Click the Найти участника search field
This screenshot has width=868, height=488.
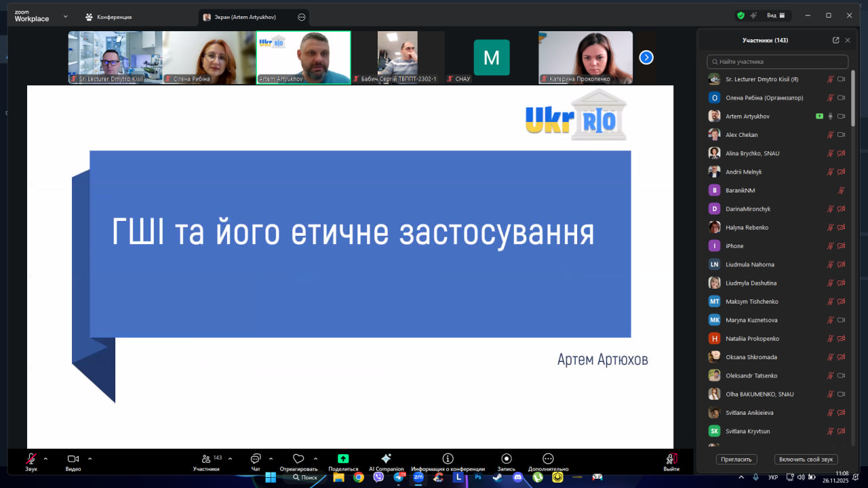pyautogui.click(x=777, y=62)
